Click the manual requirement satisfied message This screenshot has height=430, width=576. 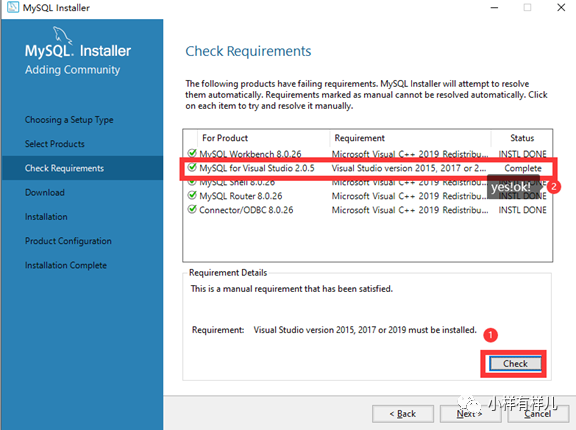point(292,289)
